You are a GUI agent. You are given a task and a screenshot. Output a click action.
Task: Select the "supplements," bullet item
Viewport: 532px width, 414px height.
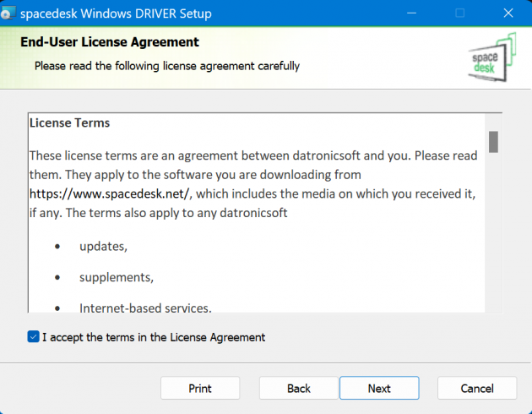tap(117, 277)
